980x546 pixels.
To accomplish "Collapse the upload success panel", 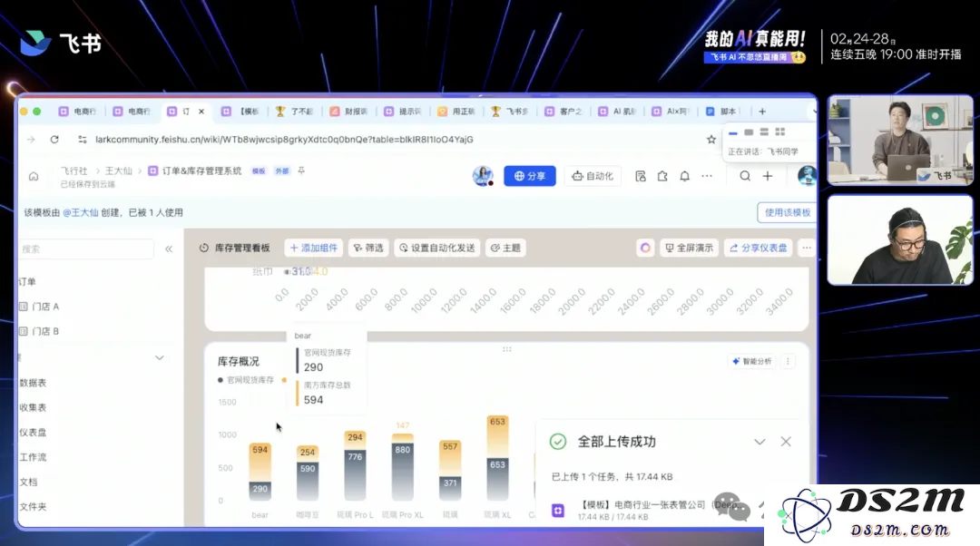I will tap(759, 442).
